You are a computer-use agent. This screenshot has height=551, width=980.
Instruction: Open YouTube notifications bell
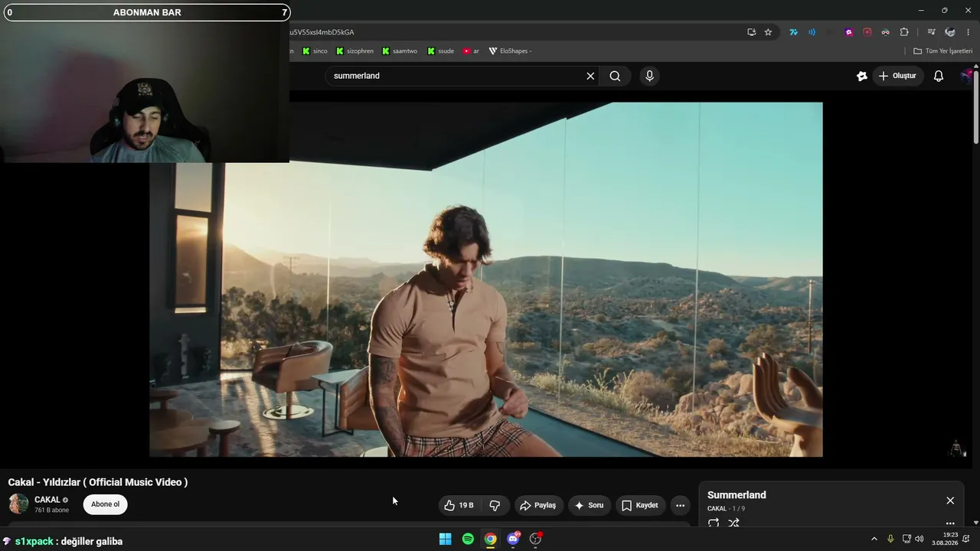[x=938, y=76]
